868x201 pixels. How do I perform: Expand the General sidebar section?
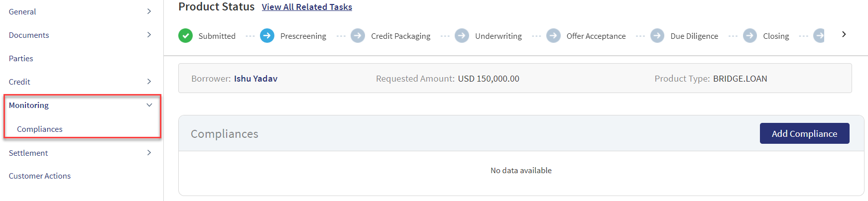[x=149, y=11]
